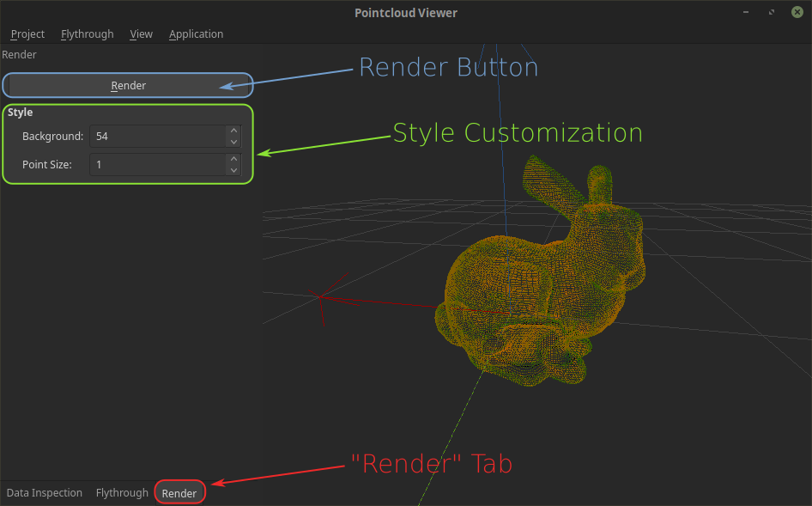
Task: Click the 'Style' group heading
Action: click(21, 113)
